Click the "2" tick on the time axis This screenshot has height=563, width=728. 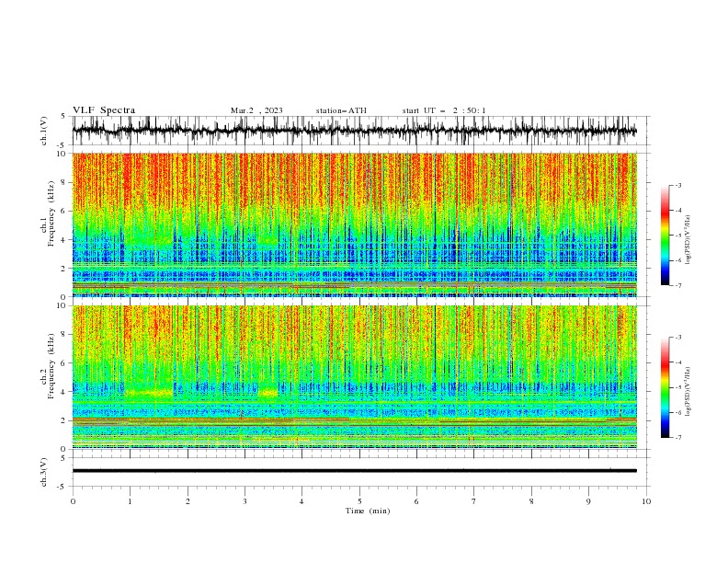click(188, 501)
